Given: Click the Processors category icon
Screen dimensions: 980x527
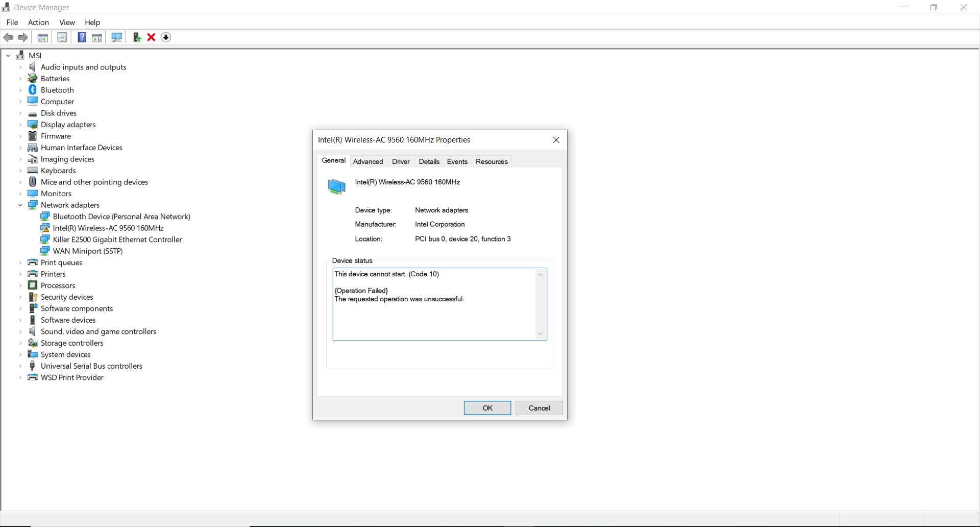Looking at the screenshot, I should 33,285.
